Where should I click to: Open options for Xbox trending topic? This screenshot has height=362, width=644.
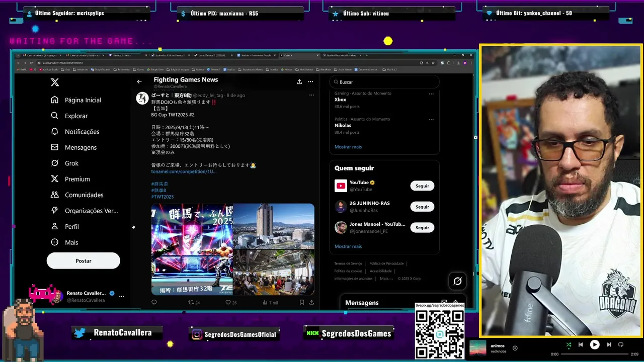point(431,94)
